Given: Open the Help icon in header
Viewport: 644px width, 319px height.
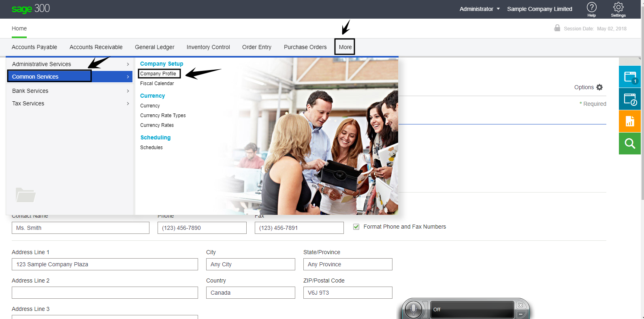Looking at the screenshot, I should pyautogui.click(x=591, y=9).
